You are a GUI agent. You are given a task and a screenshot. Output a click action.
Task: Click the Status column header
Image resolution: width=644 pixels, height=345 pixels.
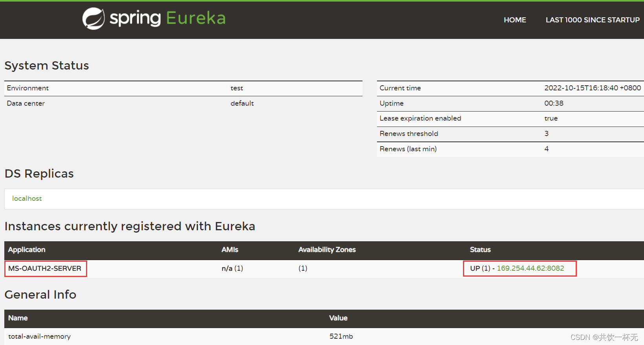(480, 250)
